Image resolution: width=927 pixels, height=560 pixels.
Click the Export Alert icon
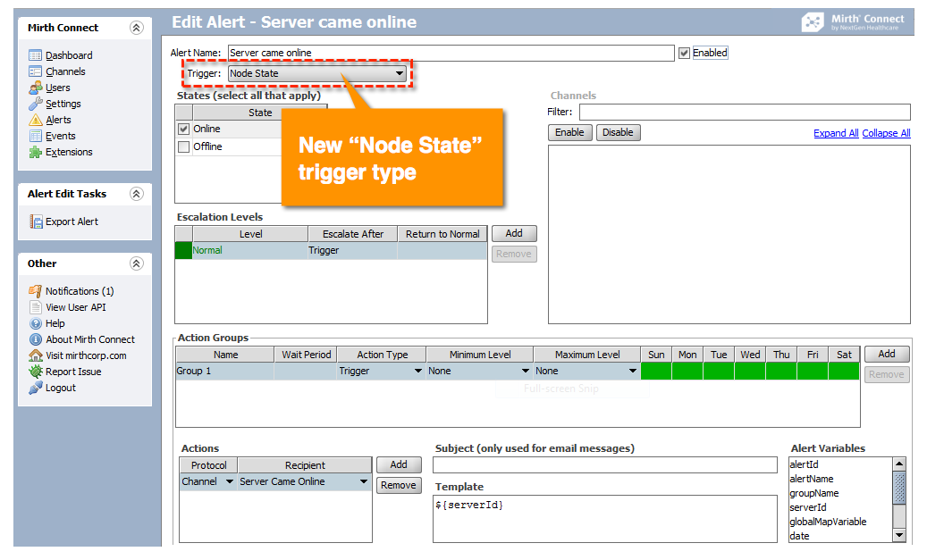click(x=36, y=221)
